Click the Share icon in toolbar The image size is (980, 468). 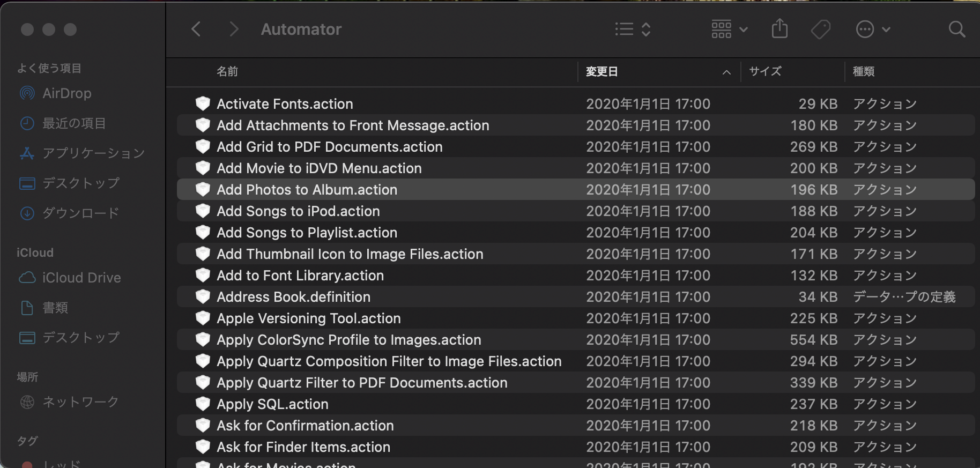pos(779,29)
